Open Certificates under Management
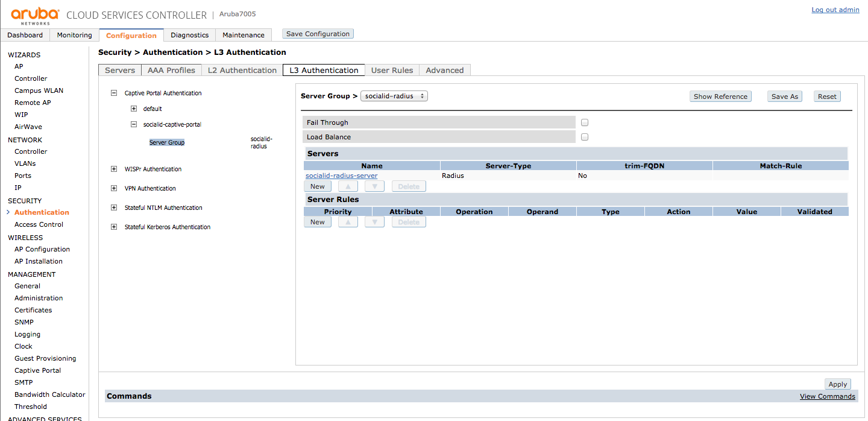868x421 pixels. [33, 310]
